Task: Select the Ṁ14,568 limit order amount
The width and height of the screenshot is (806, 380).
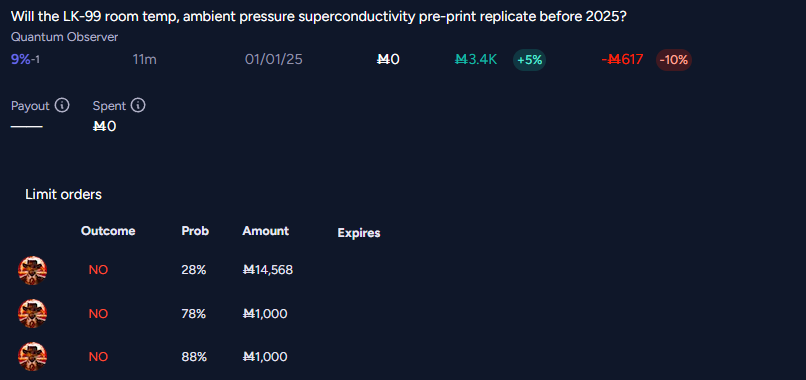Action: click(268, 270)
